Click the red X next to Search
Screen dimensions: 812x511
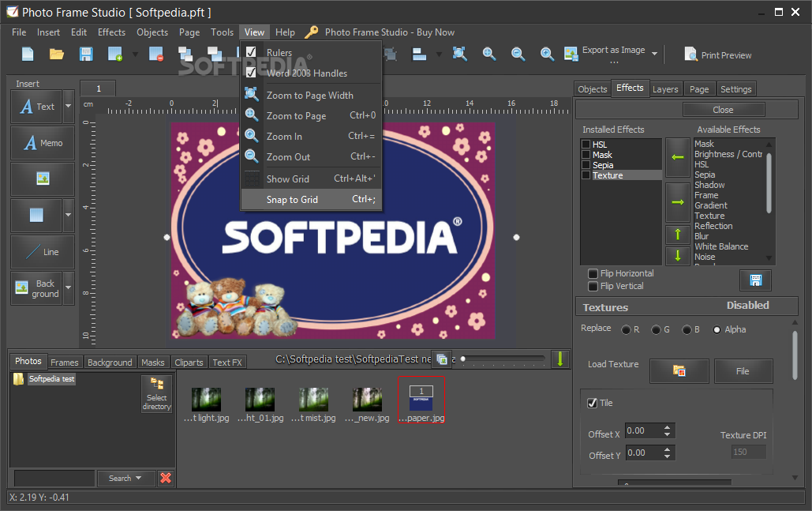pos(166,478)
